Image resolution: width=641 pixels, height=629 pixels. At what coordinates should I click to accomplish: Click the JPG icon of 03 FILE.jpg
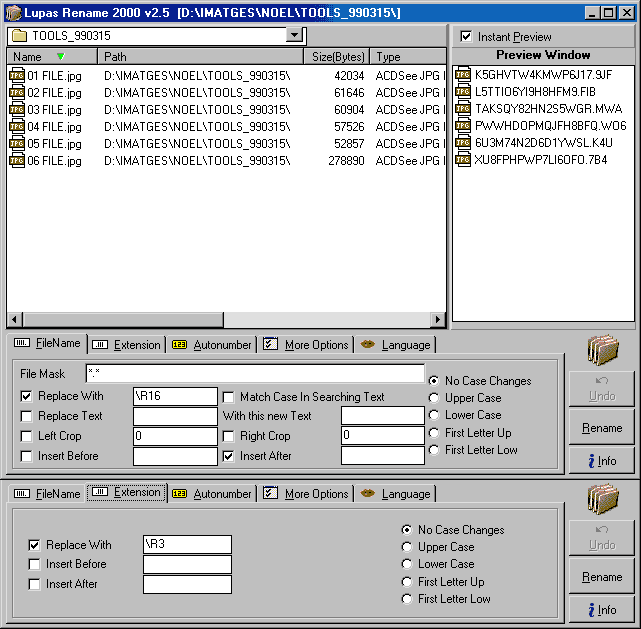coord(17,110)
